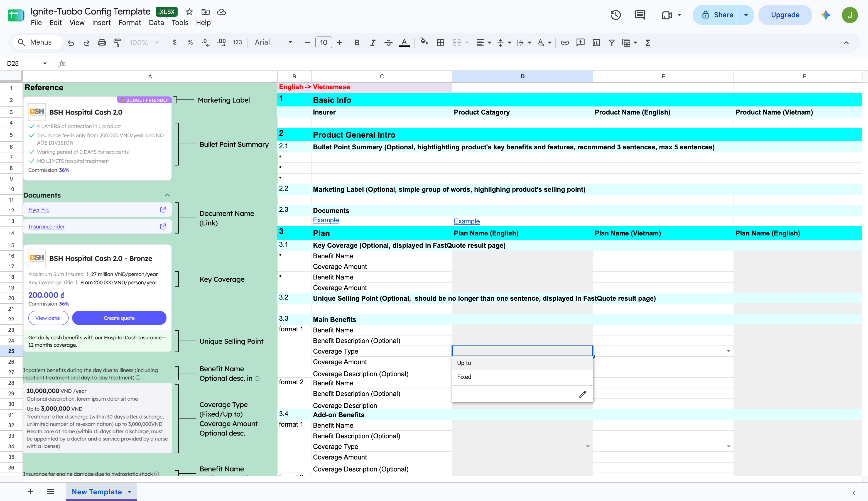The width and height of the screenshot is (868, 501).
Task: Open the Data menu
Action: [x=156, y=23]
